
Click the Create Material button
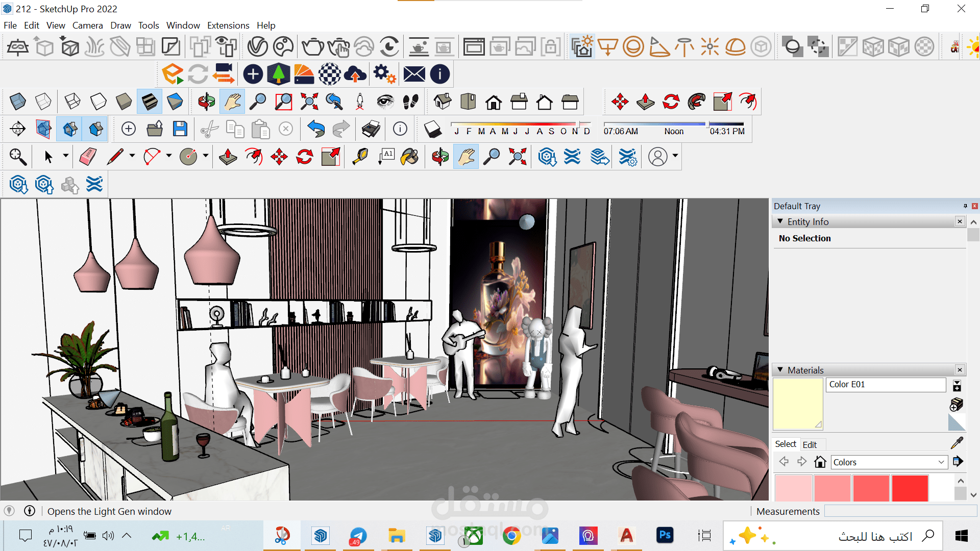tap(957, 405)
